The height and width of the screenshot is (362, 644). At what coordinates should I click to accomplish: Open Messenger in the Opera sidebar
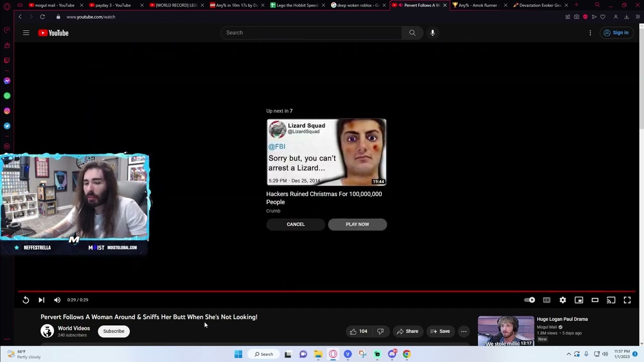click(7, 80)
